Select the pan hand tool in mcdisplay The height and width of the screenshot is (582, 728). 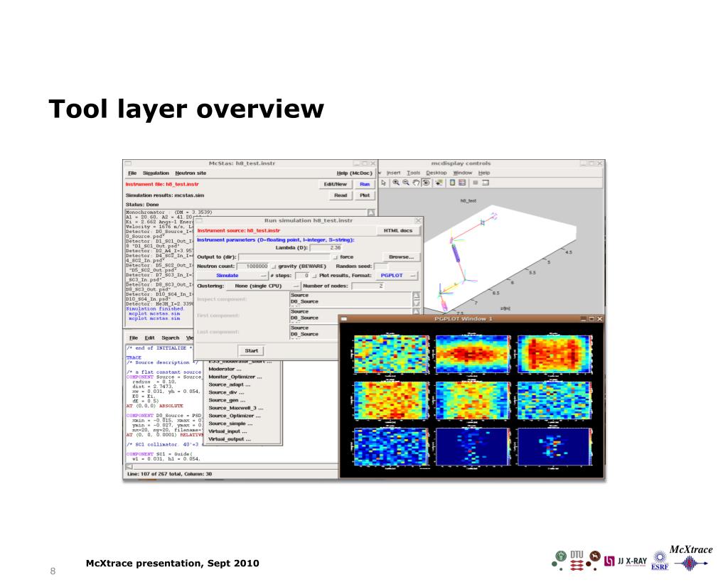(416, 183)
